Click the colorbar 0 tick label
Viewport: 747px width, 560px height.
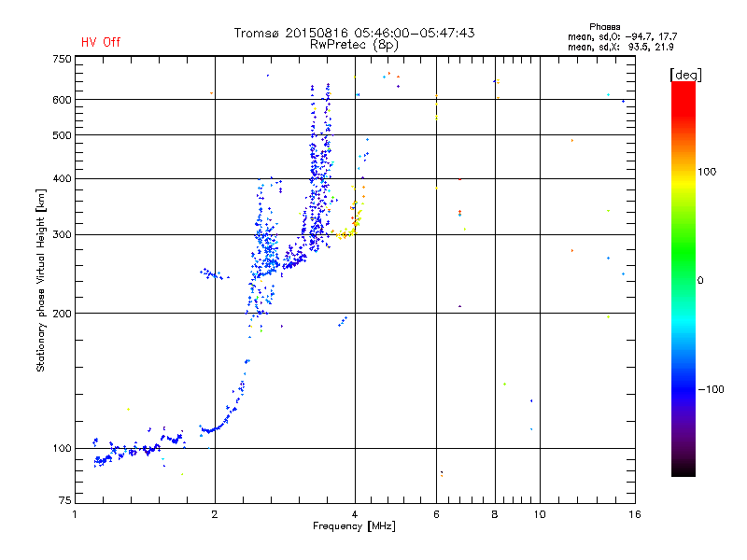tap(700, 281)
